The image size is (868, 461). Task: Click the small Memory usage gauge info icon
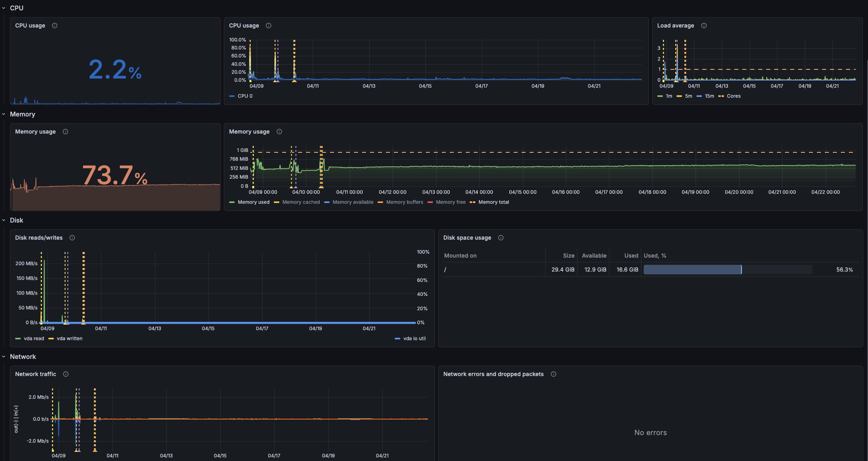(65, 131)
